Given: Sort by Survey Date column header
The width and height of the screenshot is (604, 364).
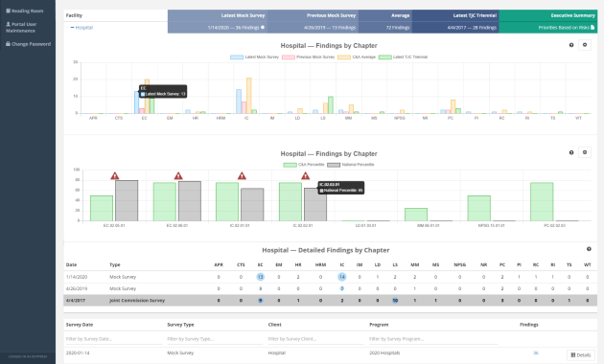Looking at the screenshot, I should [x=80, y=325].
